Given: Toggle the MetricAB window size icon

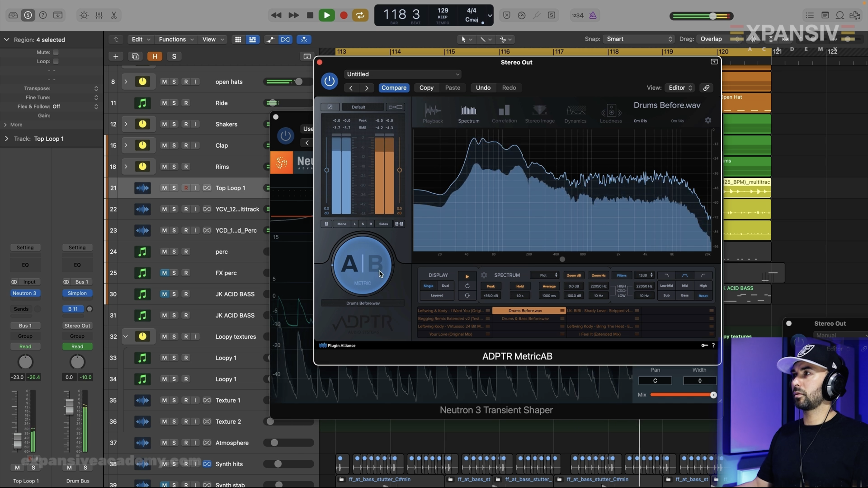Looking at the screenshot, I should point(395,107).
